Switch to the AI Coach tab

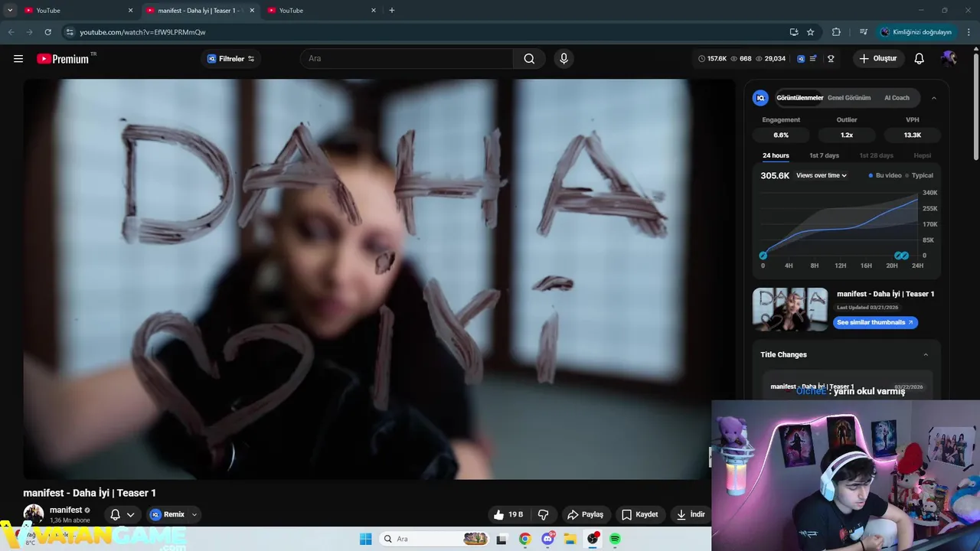click(x=897, y=98)
